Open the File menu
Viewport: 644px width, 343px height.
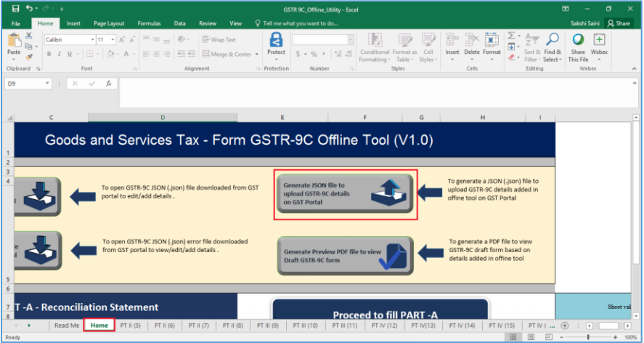point(15,23)
